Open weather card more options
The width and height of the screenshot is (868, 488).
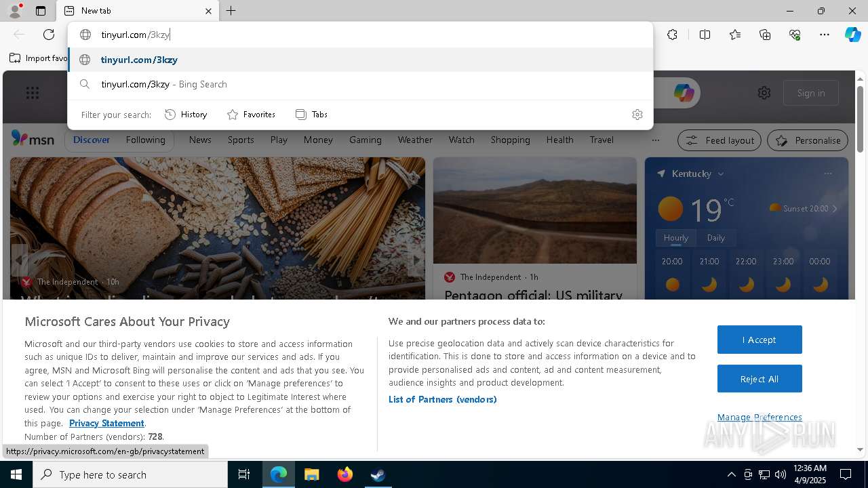pos(827,174)
